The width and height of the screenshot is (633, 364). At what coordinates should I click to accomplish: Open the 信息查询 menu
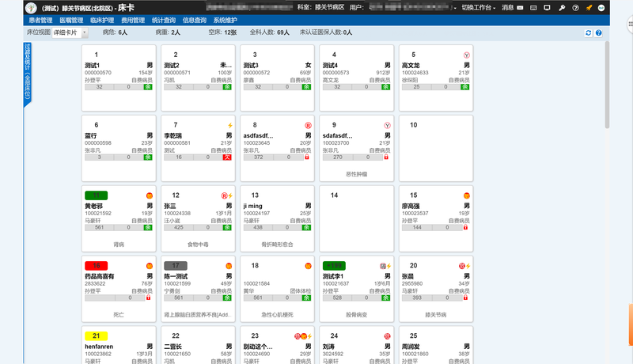click(x=194, y=20)
